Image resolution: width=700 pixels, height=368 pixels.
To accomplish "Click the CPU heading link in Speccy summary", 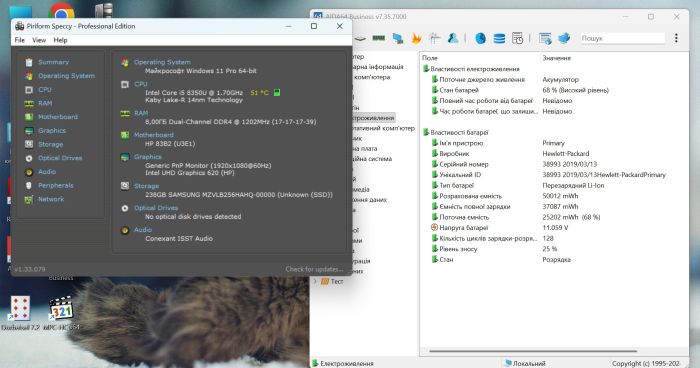I will tap(141, 84).
